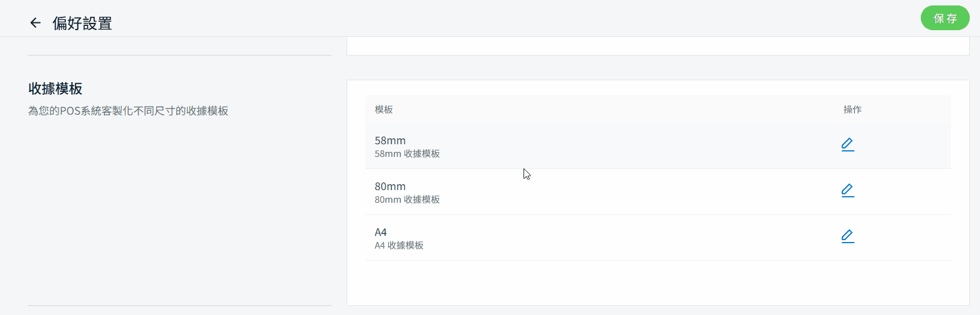The height and width of the screenshot is (315, 980).
Task: Open the 80mm template edit pencil
Action: (848, 190)
